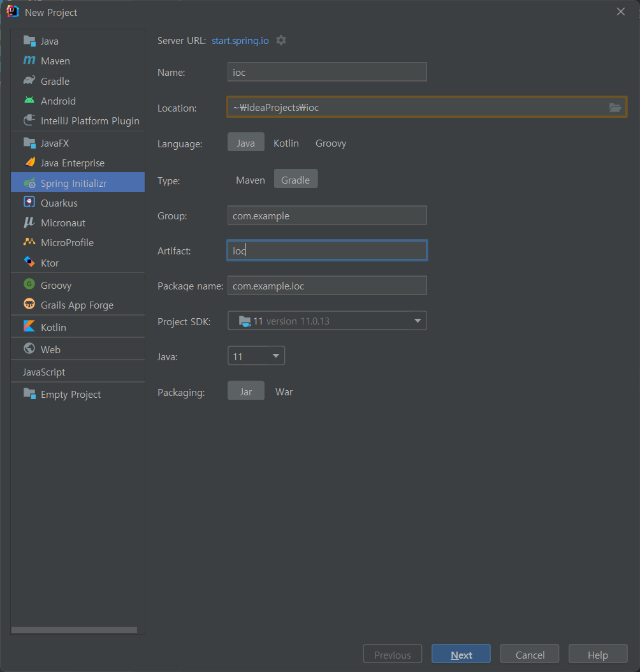
Task: Click the IntelliJ IDEA logo in title bar
Action: pyautogui.click(x=12, y=11)
